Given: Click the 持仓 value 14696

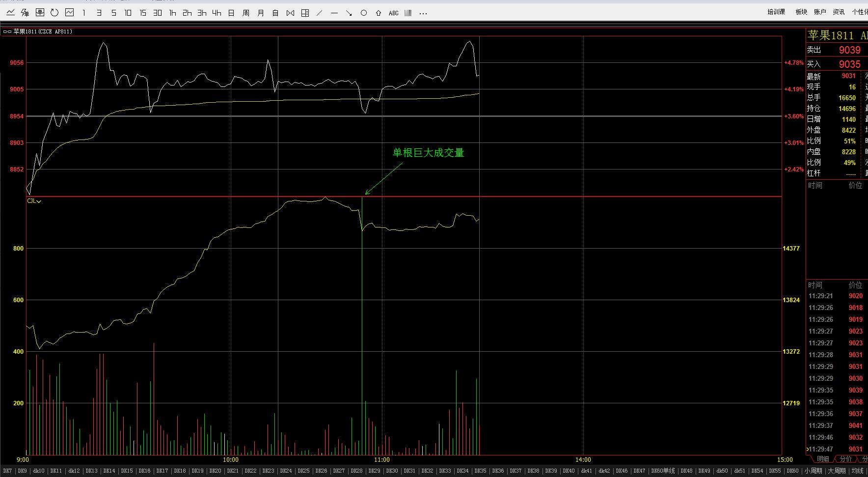Looking at the screenshot, I should (847, 109).
